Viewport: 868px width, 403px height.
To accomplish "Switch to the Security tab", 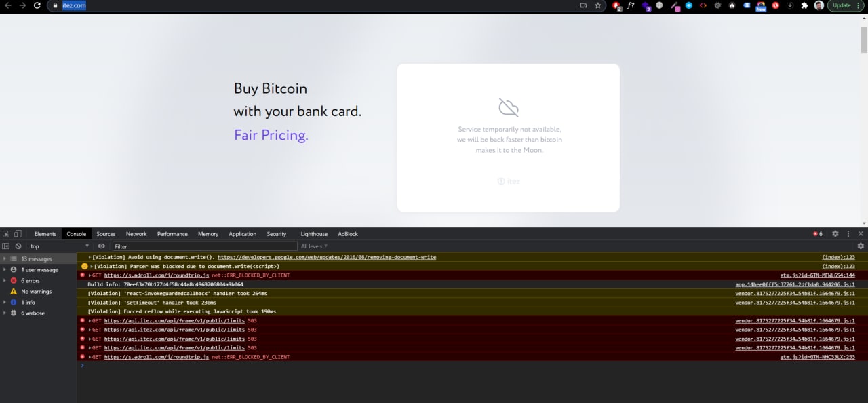I will coord(277,234).
